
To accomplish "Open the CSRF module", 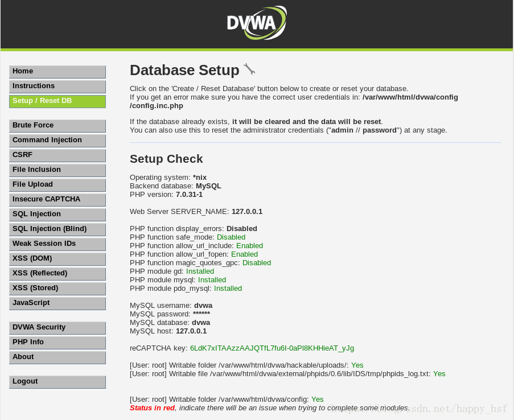I will 57,155.
